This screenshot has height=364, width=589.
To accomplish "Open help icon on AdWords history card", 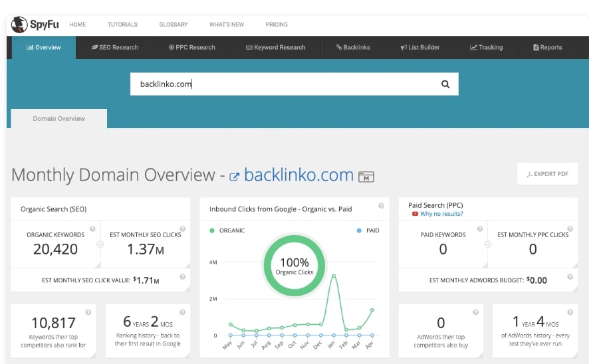I will point(570,312).
